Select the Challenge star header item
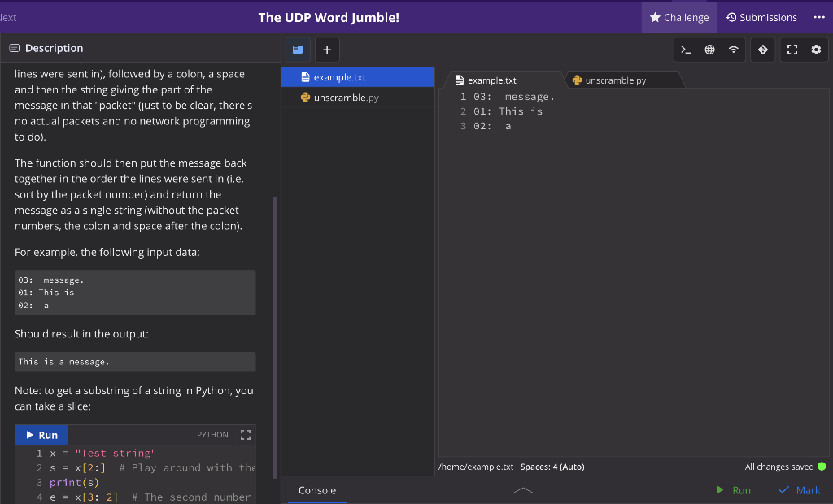833x504 pixels. [678, 16]
